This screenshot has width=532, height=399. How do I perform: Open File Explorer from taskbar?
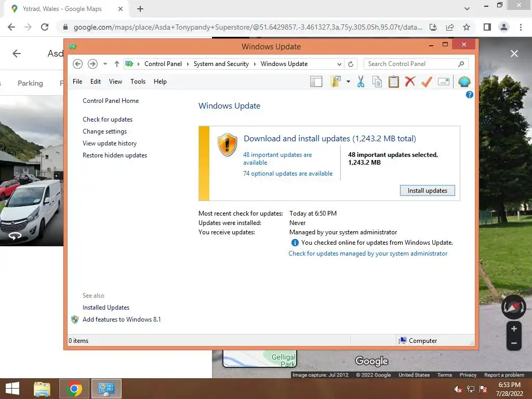(x=42, y=389)
